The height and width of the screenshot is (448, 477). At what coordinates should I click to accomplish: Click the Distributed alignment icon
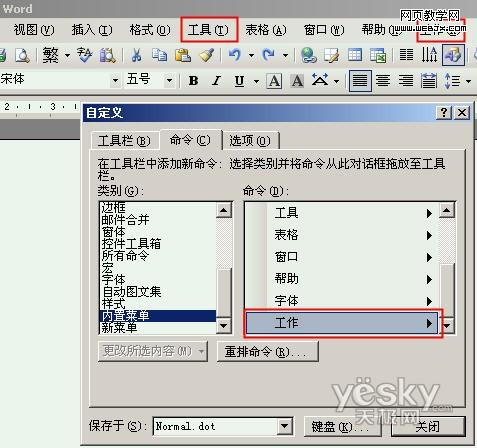point(429,81)
